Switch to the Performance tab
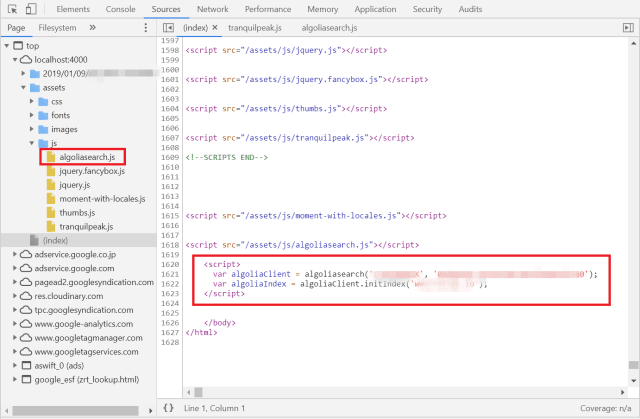This screenshot has height=419, width=640. [268, 9]
